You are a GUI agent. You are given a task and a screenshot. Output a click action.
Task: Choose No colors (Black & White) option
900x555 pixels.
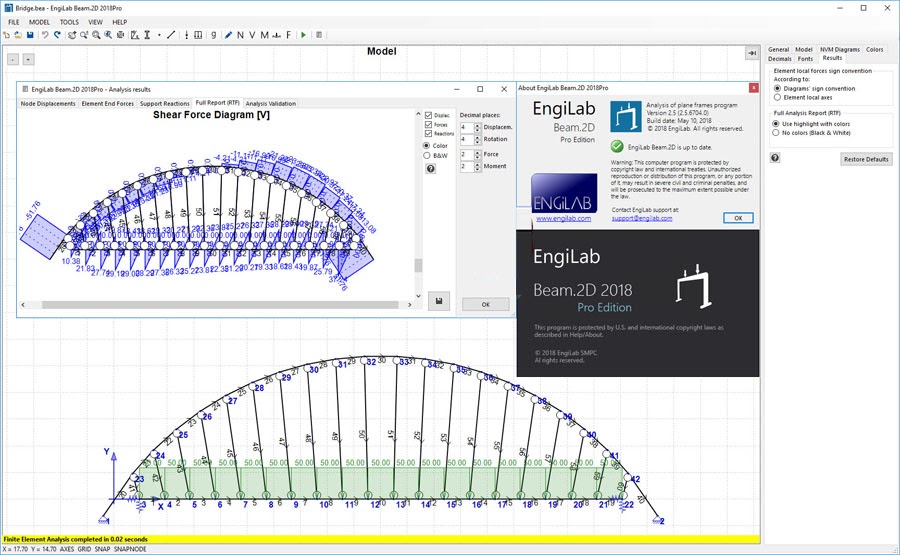click(x=775, y=133)
